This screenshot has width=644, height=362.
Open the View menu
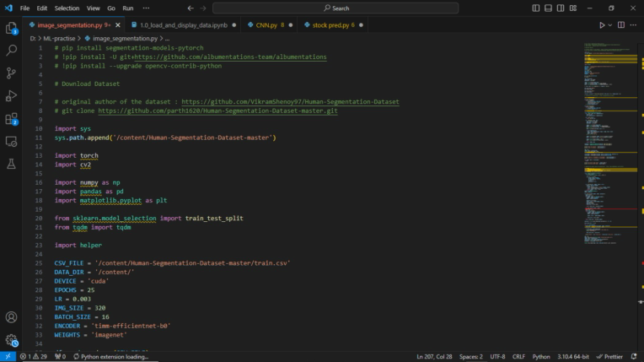pos(94,8)
